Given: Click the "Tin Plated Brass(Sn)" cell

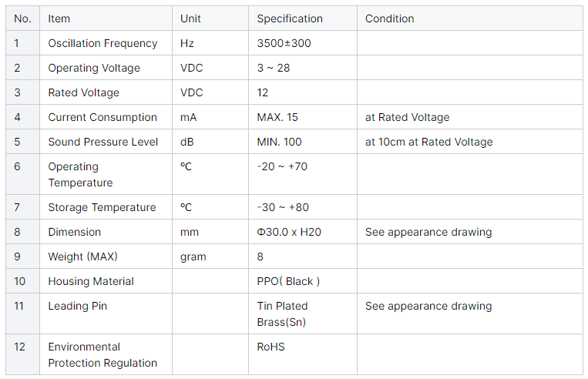Looking at the screenshot, I should click(x=282, y=314).
